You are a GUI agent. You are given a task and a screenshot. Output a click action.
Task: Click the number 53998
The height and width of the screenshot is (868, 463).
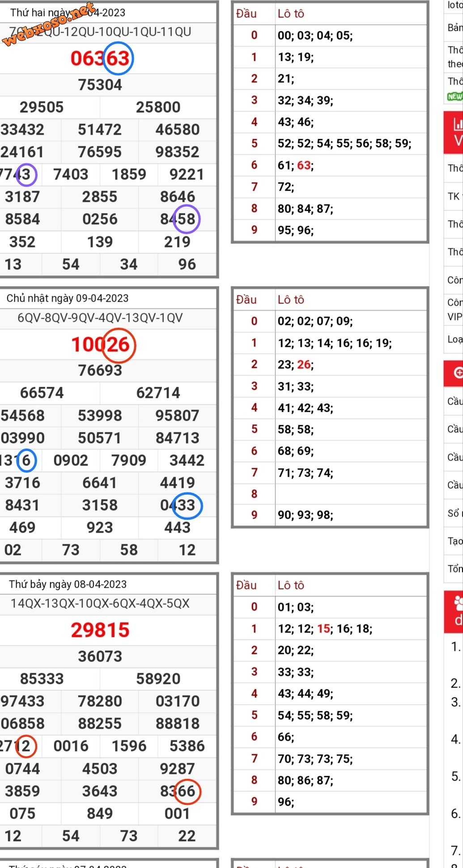click(x=100, y=415)
